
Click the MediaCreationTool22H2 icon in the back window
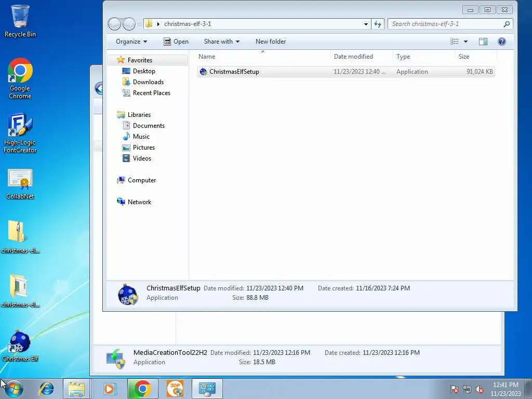coord(116,358)
